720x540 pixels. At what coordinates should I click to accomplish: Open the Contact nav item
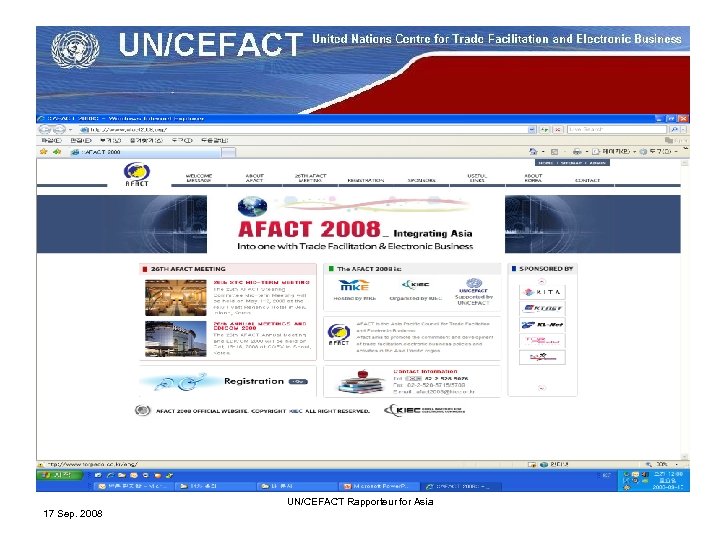tap(587, 180)
